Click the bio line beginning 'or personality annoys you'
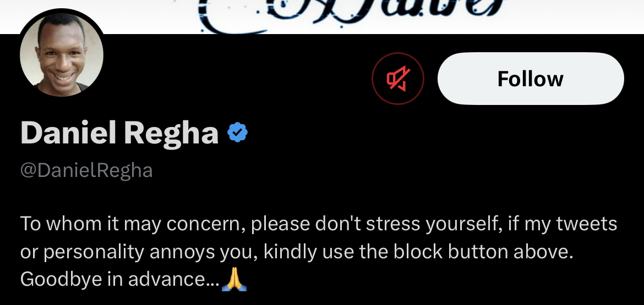644x305 pixels. click(x=297, y=252)
